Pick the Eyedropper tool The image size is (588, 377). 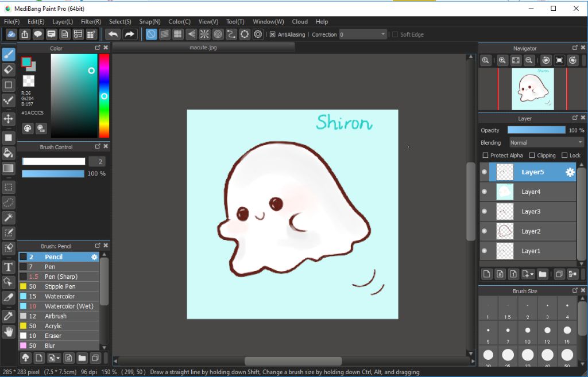(9, 316)
